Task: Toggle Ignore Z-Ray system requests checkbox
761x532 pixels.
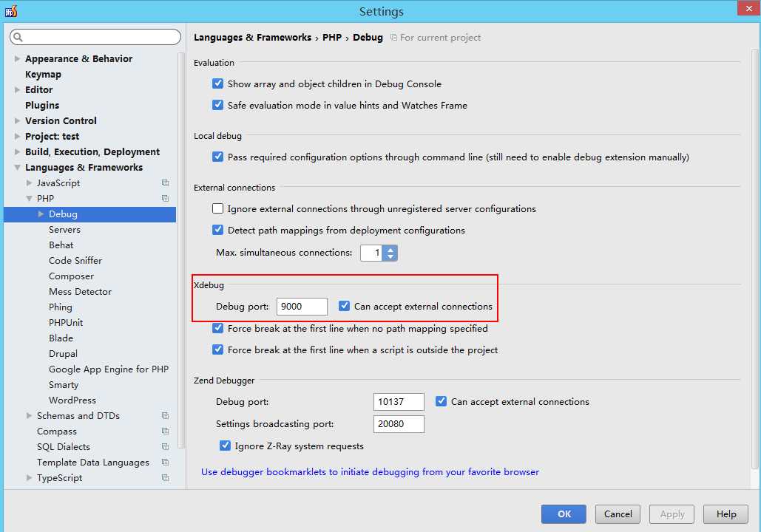Action: click(225, 446)
